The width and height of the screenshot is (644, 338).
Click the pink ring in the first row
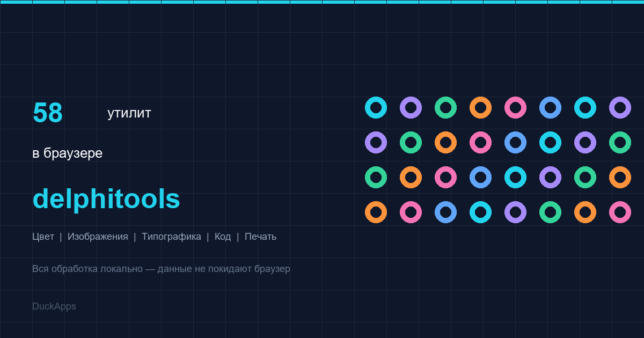pos(515,107)
